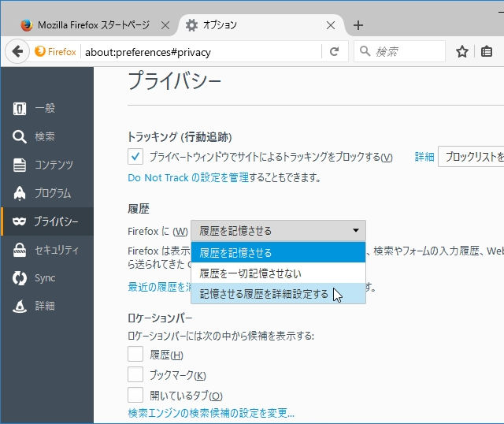Viewport: 504px width, 424px height.
Task: Open a new tab with the plus button
Action: click(358, 25)
